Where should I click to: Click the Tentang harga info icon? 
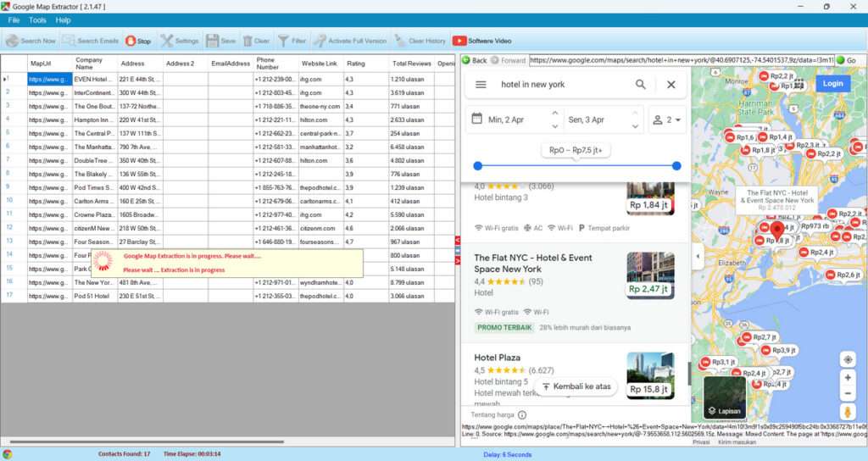click(522, 414)
